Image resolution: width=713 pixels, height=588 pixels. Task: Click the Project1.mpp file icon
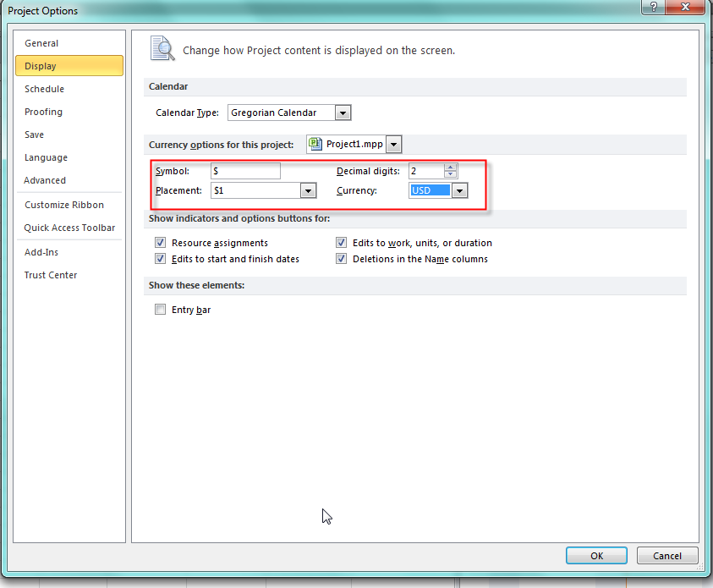pyautogui.click(x=315, y=144)
